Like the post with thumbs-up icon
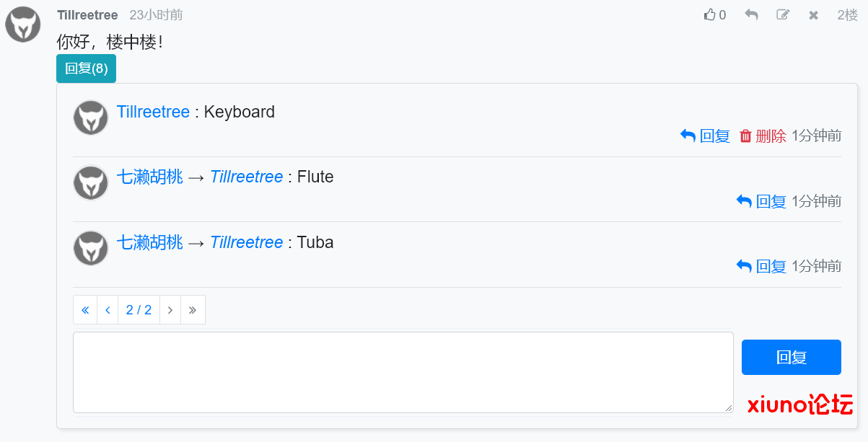 (x=714, y=15)
